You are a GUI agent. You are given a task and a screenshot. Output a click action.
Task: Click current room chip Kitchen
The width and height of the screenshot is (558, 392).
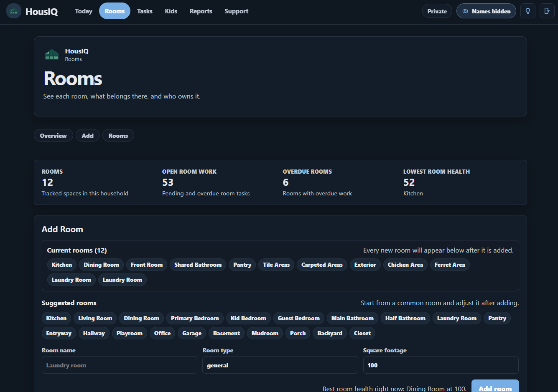[x=62, y=265]
